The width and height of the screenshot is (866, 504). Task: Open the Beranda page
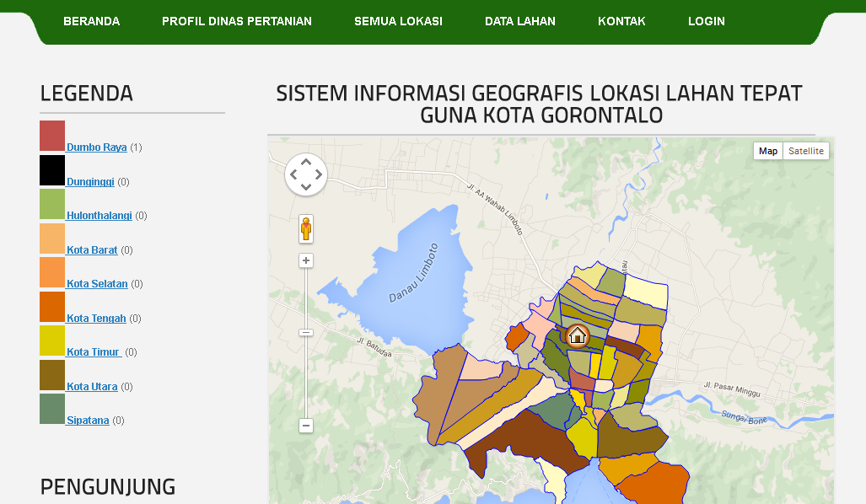tap(91, 21)
